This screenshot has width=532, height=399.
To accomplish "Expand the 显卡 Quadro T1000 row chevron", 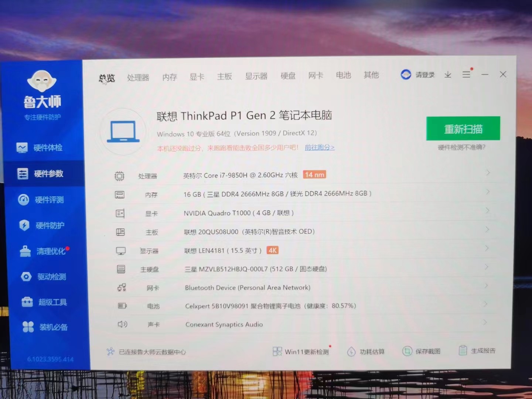I will (487, 210).
